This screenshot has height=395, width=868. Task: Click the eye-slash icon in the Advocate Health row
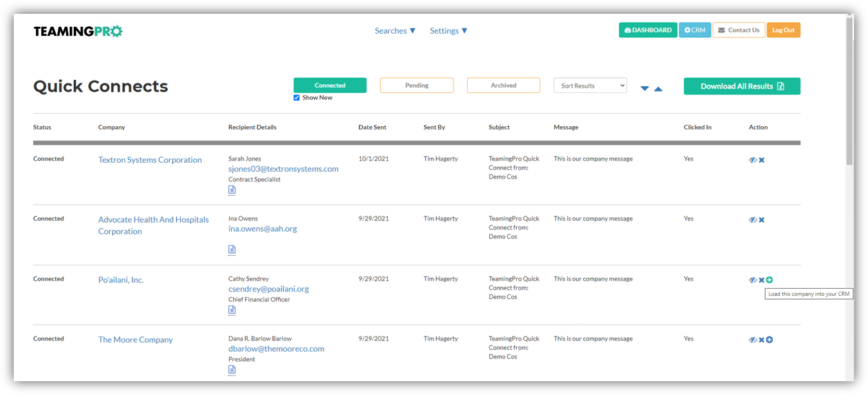click(x=753, y=220)
